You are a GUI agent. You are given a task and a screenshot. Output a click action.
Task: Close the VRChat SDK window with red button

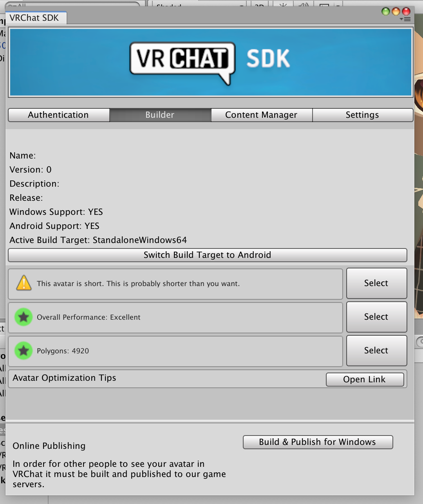(x=406, y=11)
